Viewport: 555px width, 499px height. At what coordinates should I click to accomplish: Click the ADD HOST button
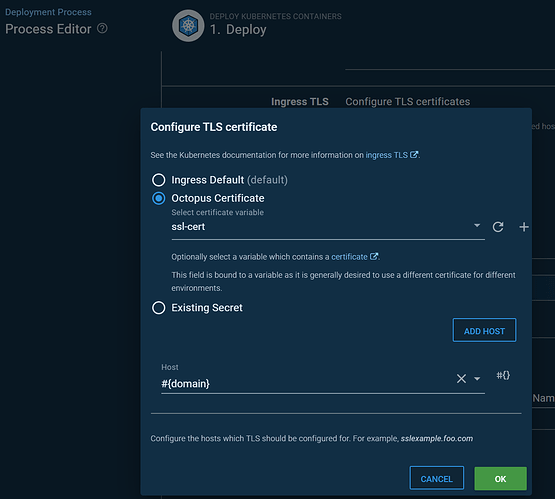click(484, 330)
